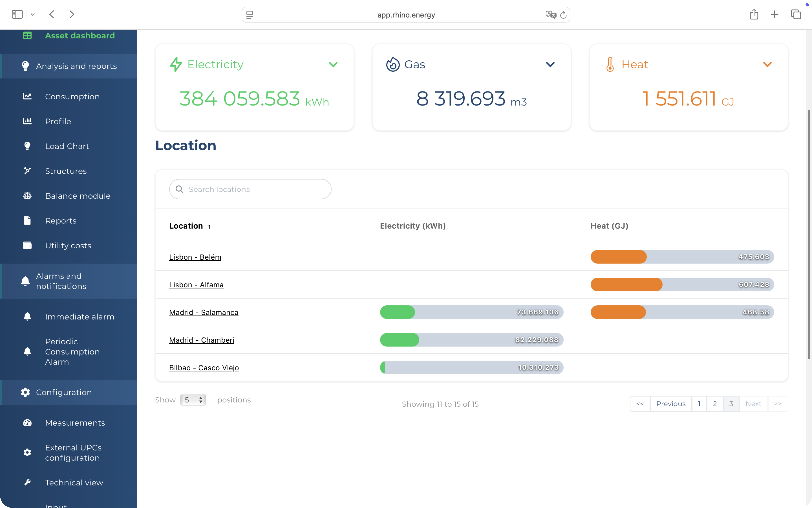Go to the Previous results page
The width and height of the screenshot is (812, 508).
[671, 404]
